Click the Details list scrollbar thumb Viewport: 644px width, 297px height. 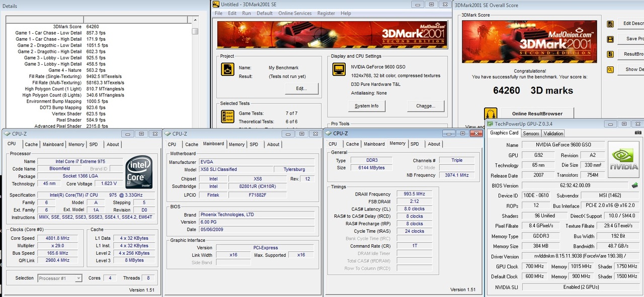(x=195, y=31)
